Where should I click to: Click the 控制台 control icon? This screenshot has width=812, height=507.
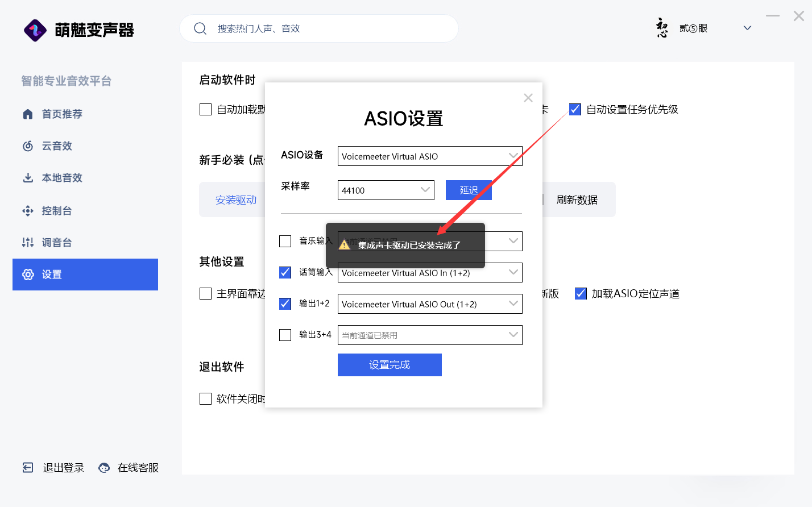(28, 211)
